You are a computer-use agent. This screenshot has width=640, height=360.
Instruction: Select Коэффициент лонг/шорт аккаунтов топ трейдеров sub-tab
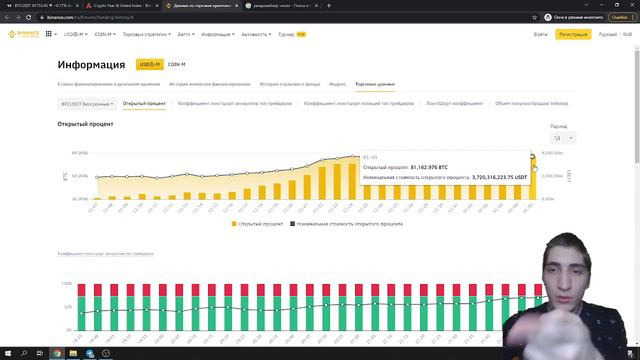tap(235, 104)
